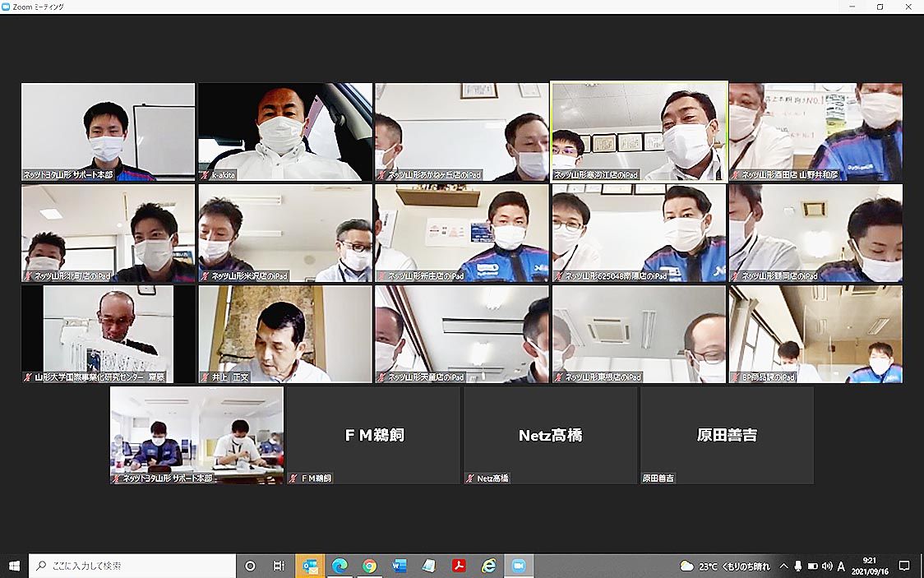Click the Cortana circle icon in taskbar
This screenshot has height=578, width=924.
pyautogui.click(x=251, y=566)
